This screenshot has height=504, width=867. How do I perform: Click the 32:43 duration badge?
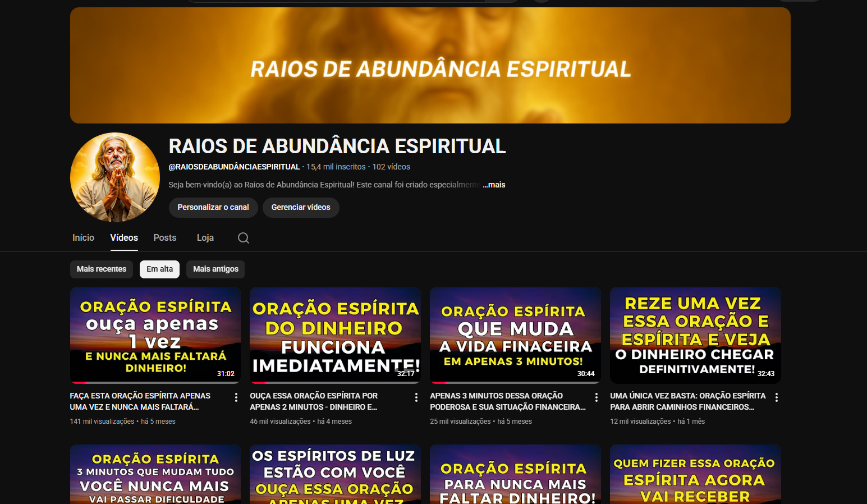766,374
